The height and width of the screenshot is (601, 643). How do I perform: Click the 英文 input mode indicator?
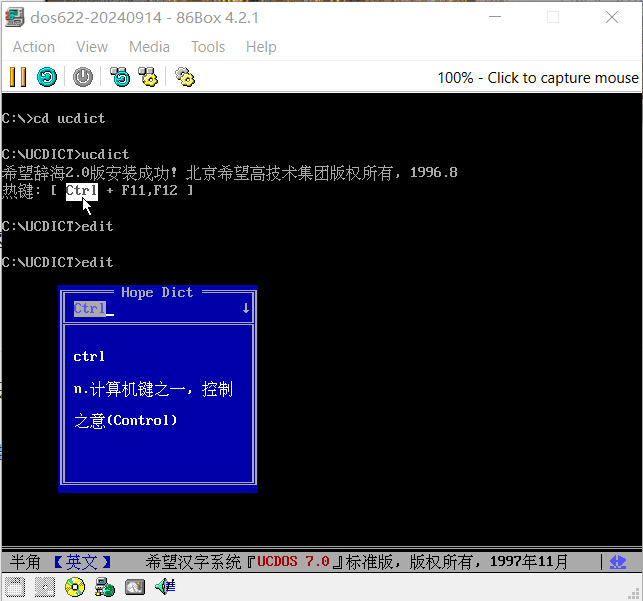(82, 562)
